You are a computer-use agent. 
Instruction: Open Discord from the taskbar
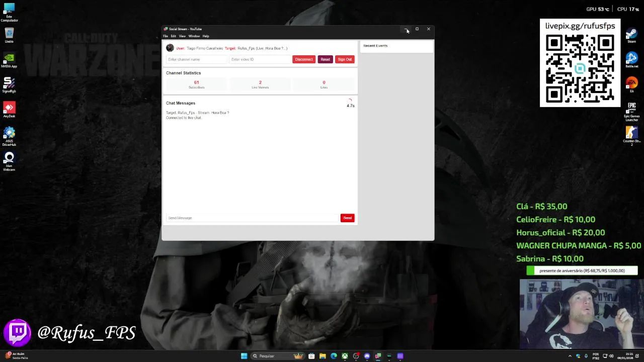(x=367, y=356)
